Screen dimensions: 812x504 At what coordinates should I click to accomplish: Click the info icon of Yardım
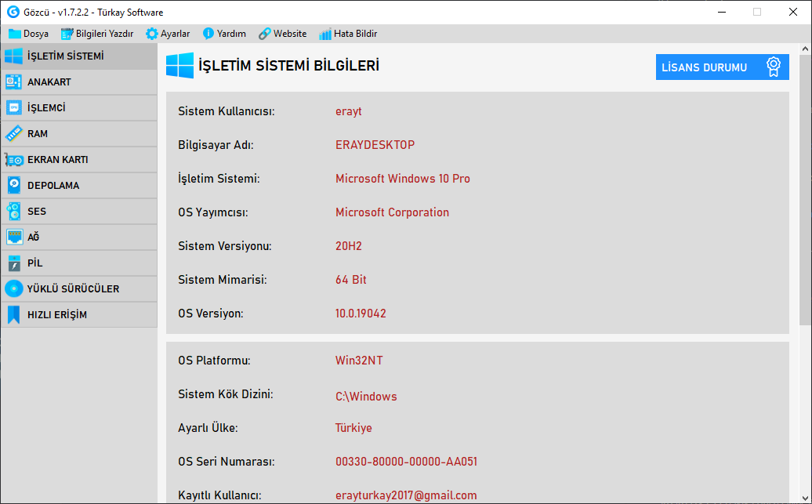point(208,34)
